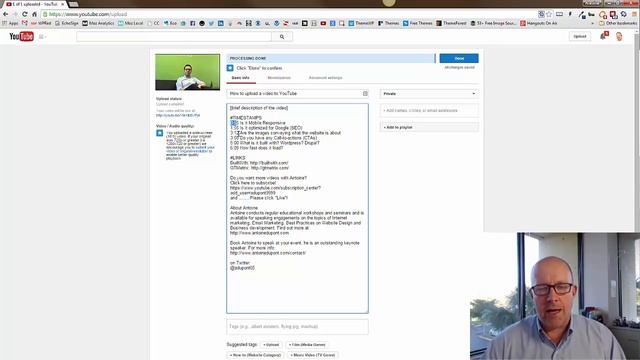
Task: Open the Advanced settings tab
Action: (325, 78)
